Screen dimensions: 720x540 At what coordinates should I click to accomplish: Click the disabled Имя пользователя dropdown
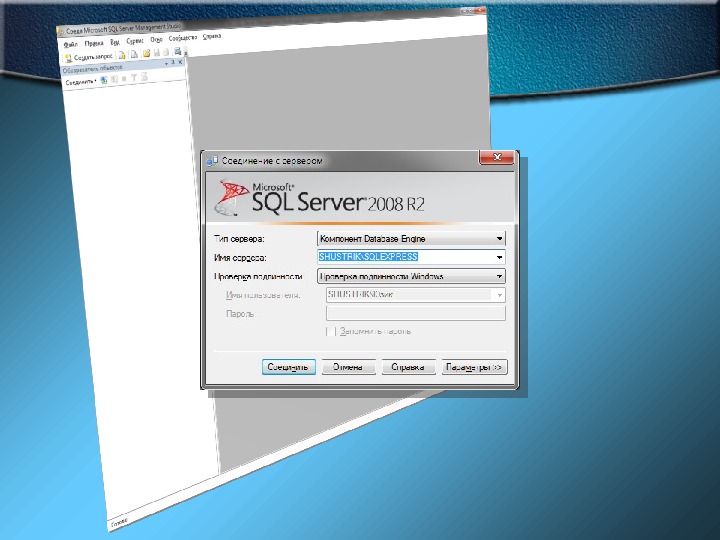(416, 295)
